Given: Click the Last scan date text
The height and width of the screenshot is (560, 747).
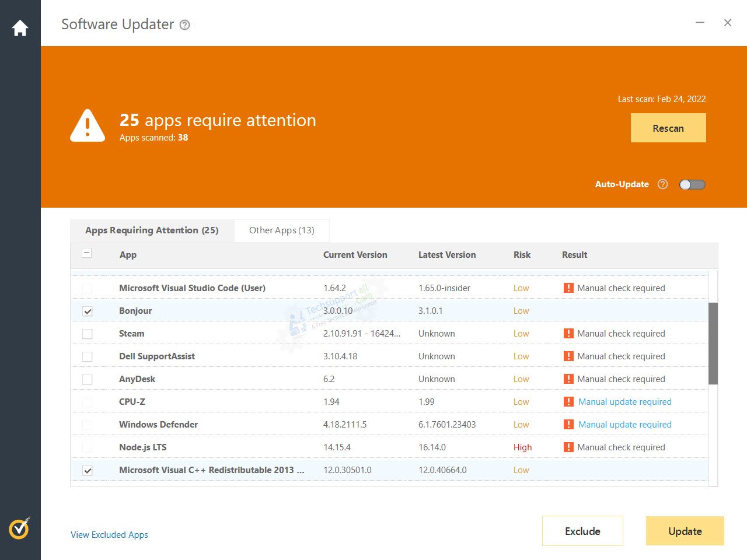Looking at the screenshot, I should point(662,99).
